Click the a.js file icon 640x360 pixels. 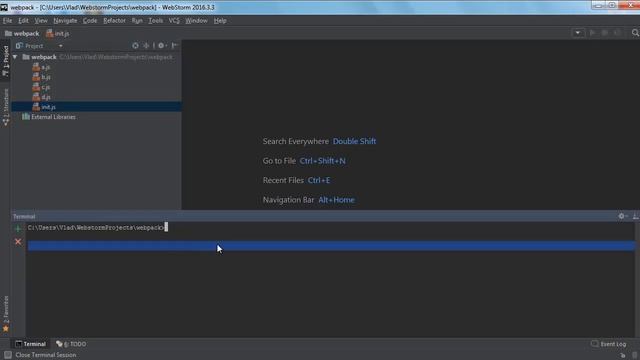pos(36,67)
